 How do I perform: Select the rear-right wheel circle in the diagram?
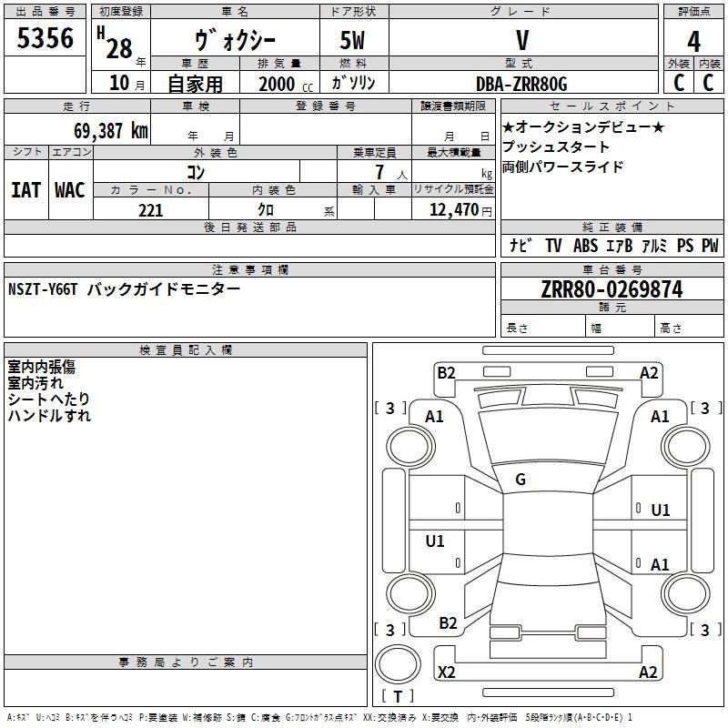[685, 592]
